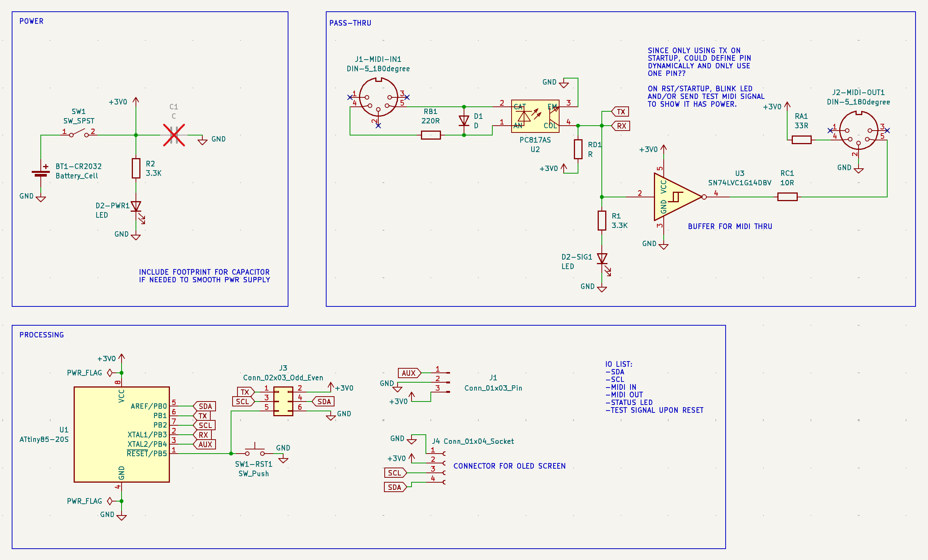Click the SDA label at J4 pin 4
The image size is (928, 560).
395,487
